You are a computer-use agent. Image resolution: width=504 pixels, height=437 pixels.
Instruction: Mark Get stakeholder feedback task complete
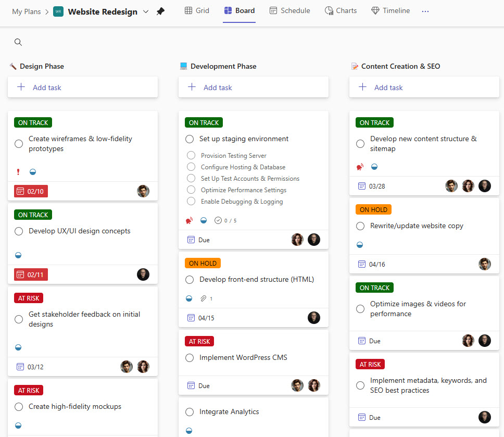pyautogui.click(x=19, y=319)
